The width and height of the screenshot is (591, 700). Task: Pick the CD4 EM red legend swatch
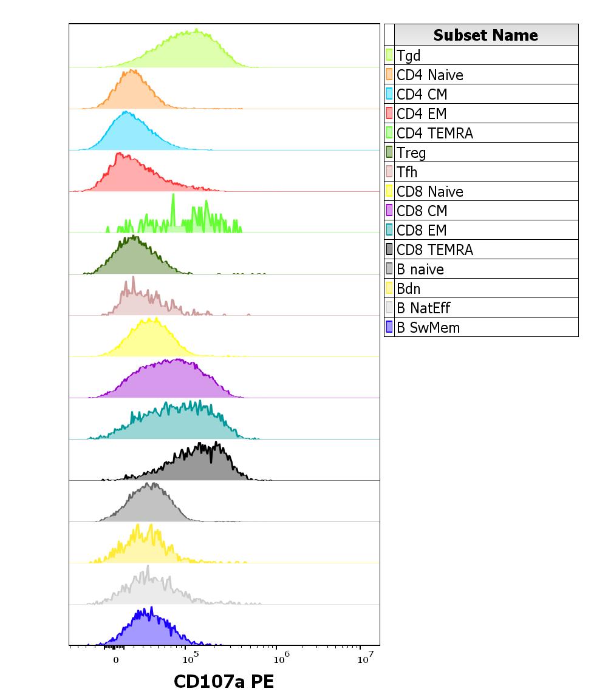tap(389, 114)
